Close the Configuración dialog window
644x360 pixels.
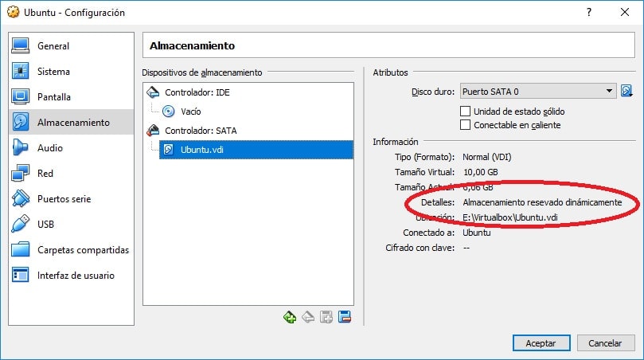625,12
